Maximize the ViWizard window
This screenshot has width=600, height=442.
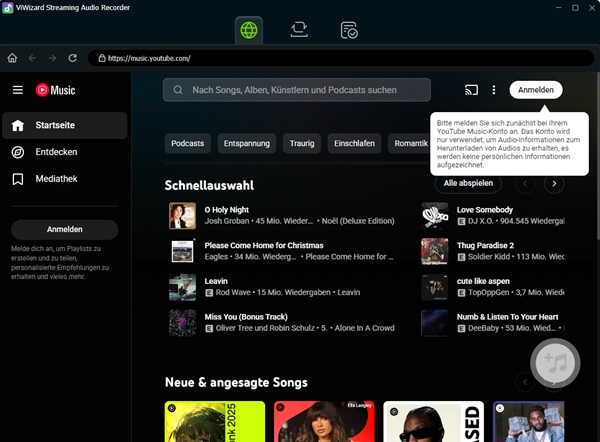click(x=575, y=8)
